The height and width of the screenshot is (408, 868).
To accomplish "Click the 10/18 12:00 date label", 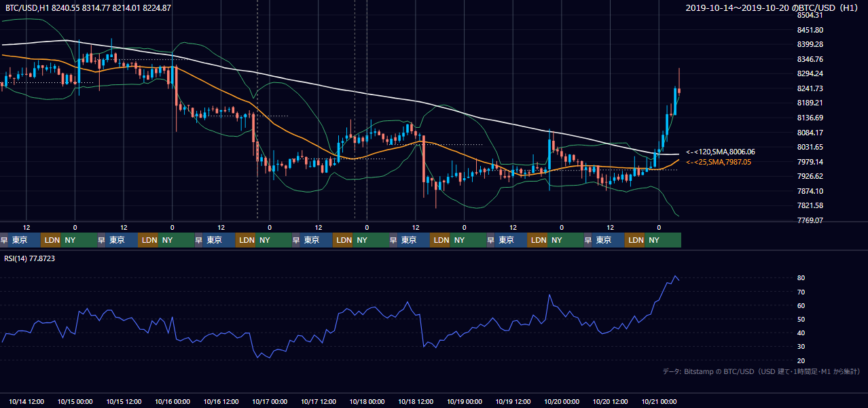I will click(x=416, y=401).
